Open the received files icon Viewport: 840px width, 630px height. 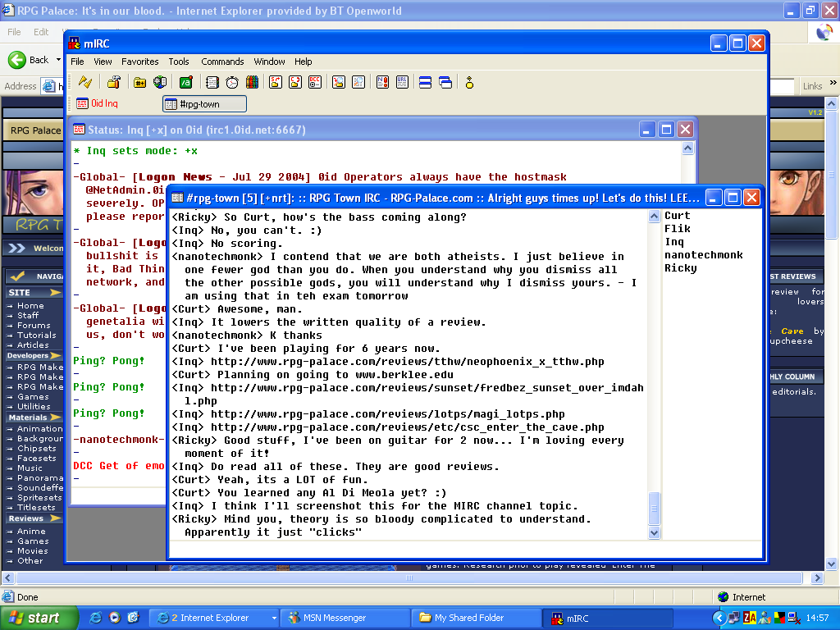tap(339, 82)
